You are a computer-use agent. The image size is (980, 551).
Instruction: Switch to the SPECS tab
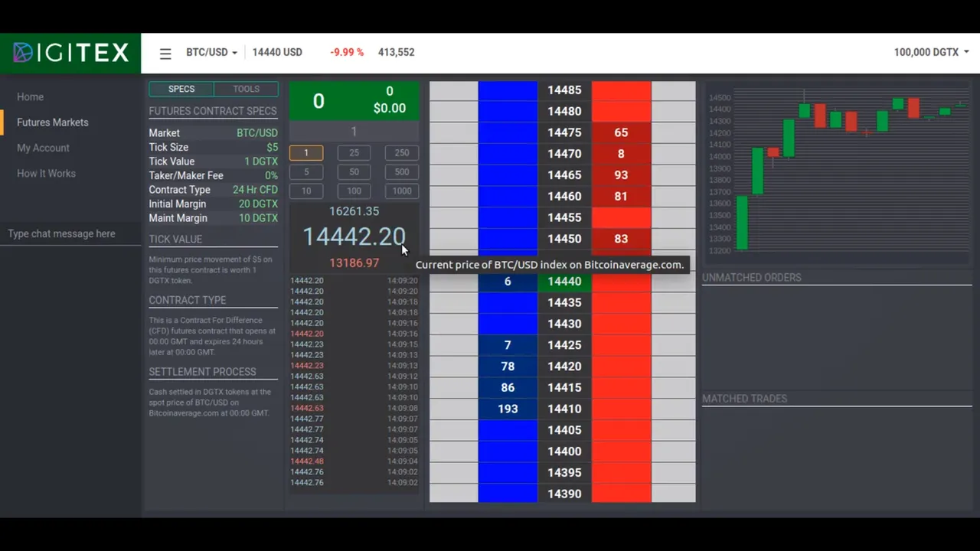pos(181,89)
